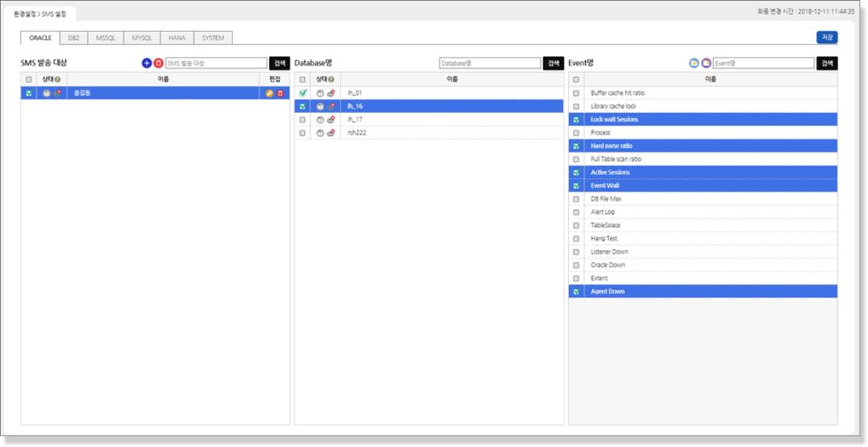Click the orange edit icon in 홍길동 row
The height and width of the screenshot is (447, 868).
tap(269, 93)
